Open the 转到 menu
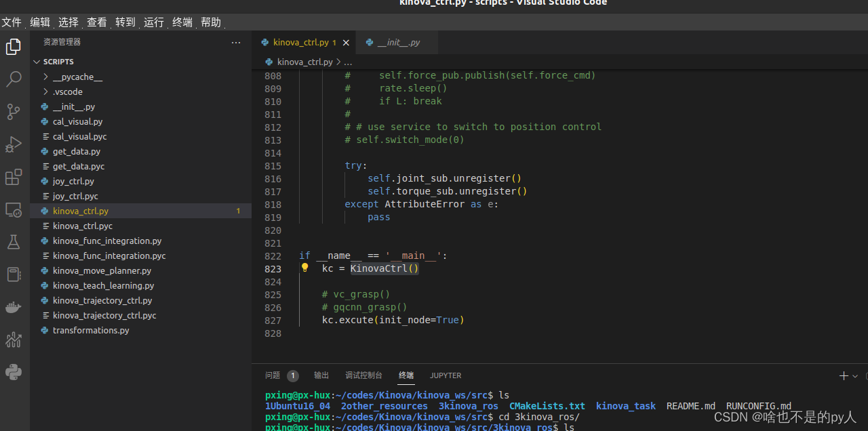 click(125, 22)
